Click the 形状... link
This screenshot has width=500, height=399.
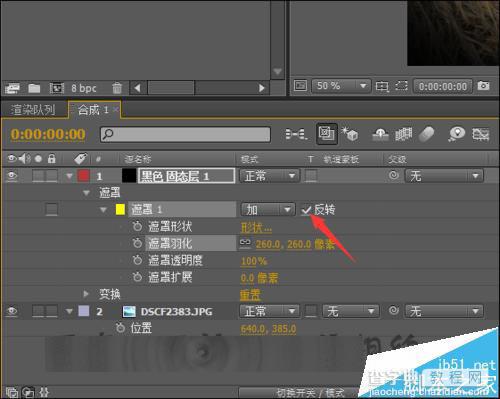click(x=256, y=228)
